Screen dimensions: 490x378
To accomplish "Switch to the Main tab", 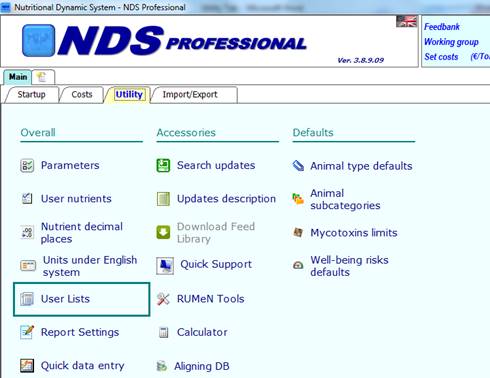I will (18, 77).
